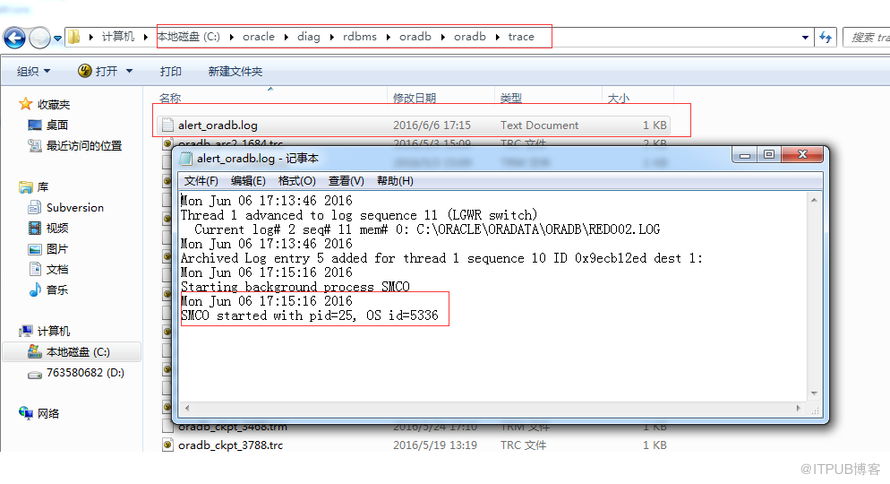890x484 pixels.
Task: Click the Explorer forward navigation arrow
Action: 40,38
